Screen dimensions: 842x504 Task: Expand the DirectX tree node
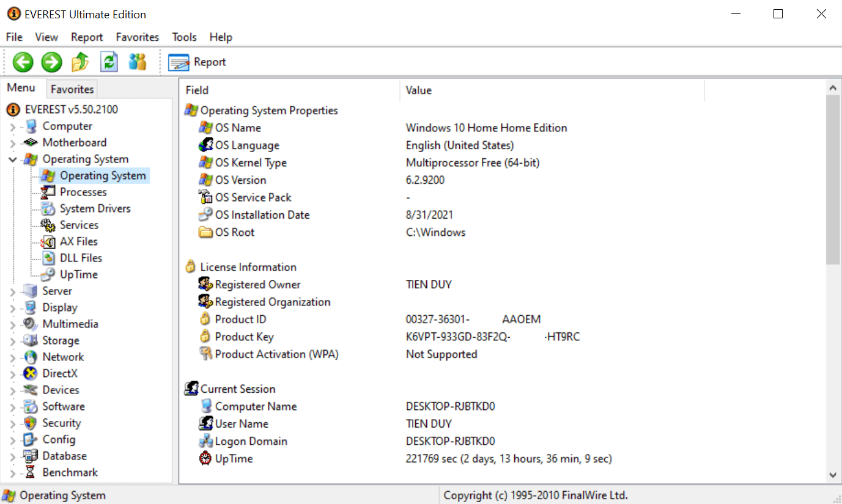(x=13, y=374)
